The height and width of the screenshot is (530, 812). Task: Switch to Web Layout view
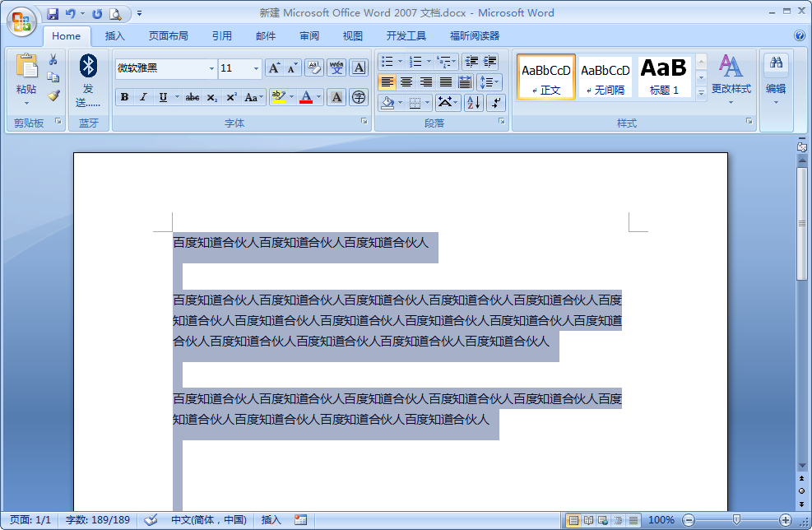[x=603, y=520]
